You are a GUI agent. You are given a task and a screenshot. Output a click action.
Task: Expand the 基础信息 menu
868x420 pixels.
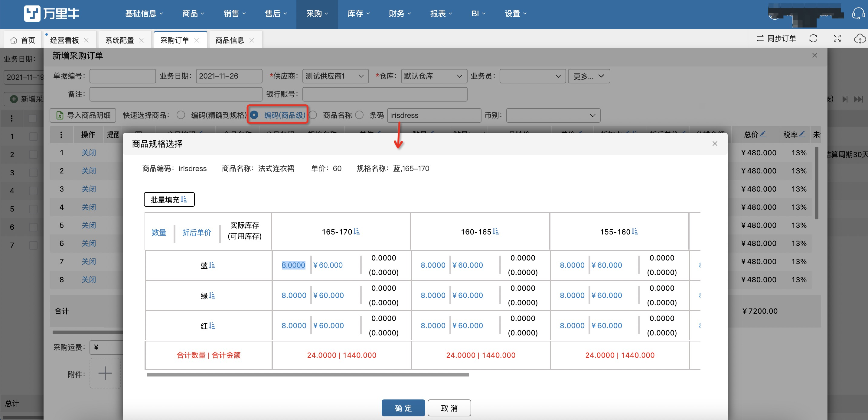(144, 14)
